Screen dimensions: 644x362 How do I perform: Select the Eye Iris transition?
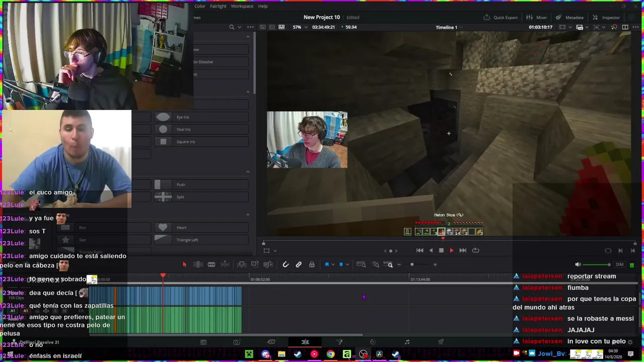201,117
